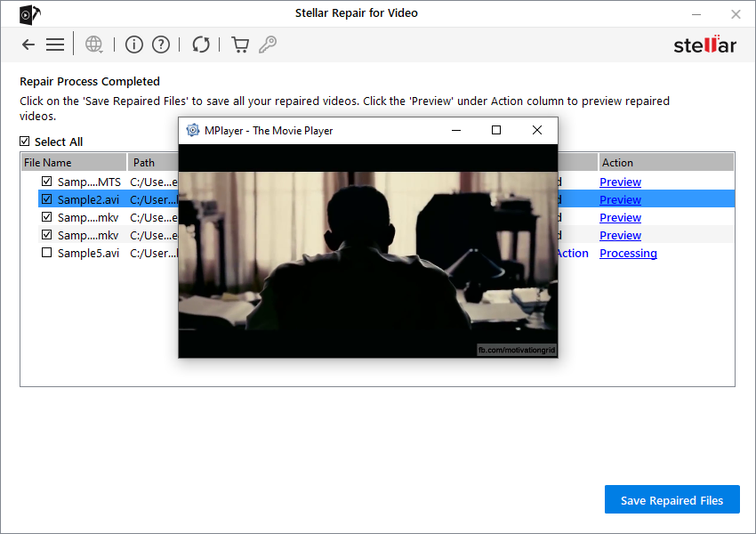Select the Sample5.avi file name
The image size is (756, 534).
tap(88, 254)
